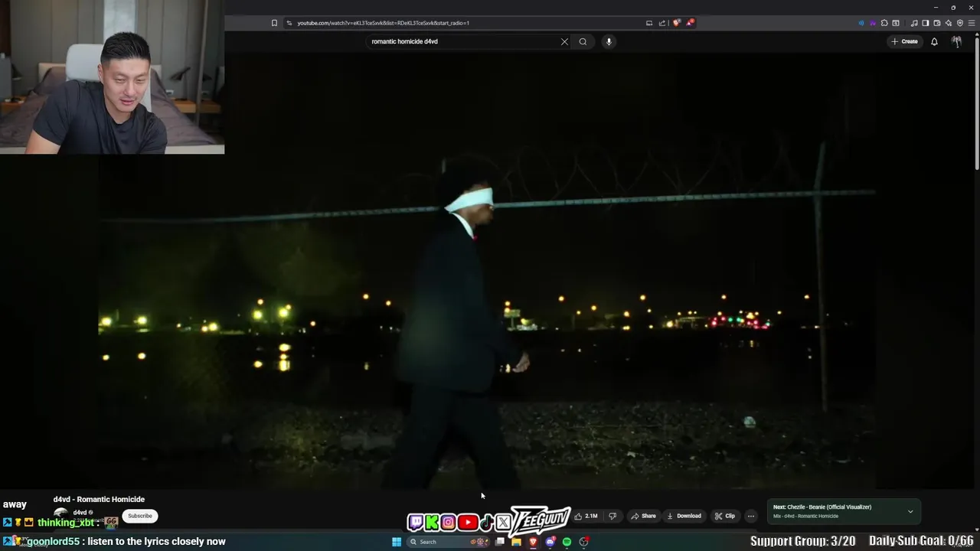
Task: Click chat username goonlord55
Action: tap(53, 542)
